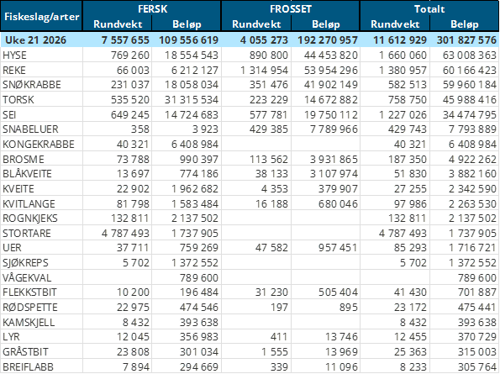Select the KONGEKRABBE row label

click(39, 144)
